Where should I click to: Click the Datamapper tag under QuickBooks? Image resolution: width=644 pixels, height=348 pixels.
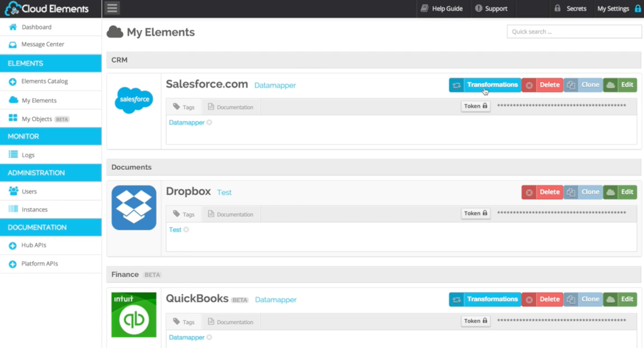coord(186,337)
